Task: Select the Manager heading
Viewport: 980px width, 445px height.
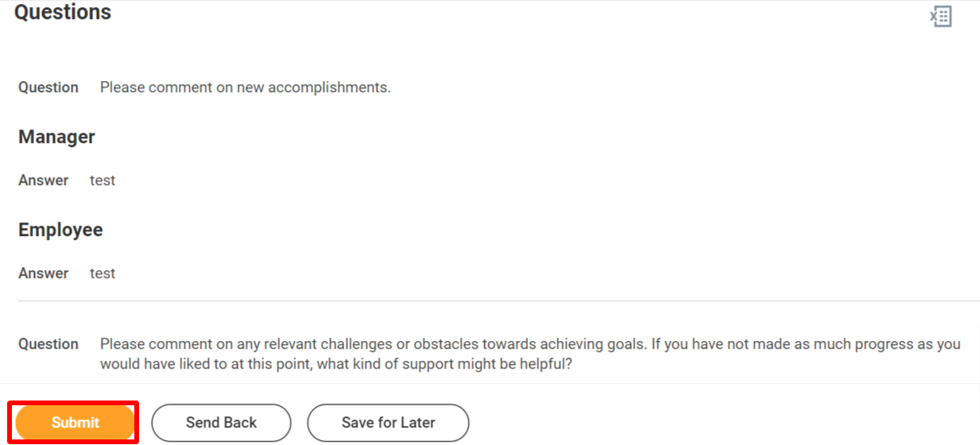Action: (x=56, y=137)
